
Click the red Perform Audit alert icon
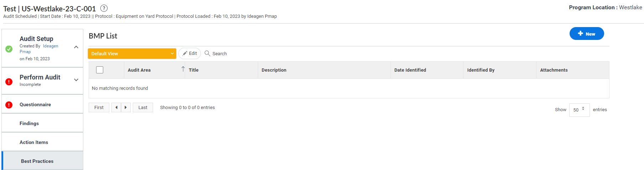coord(9,82)
